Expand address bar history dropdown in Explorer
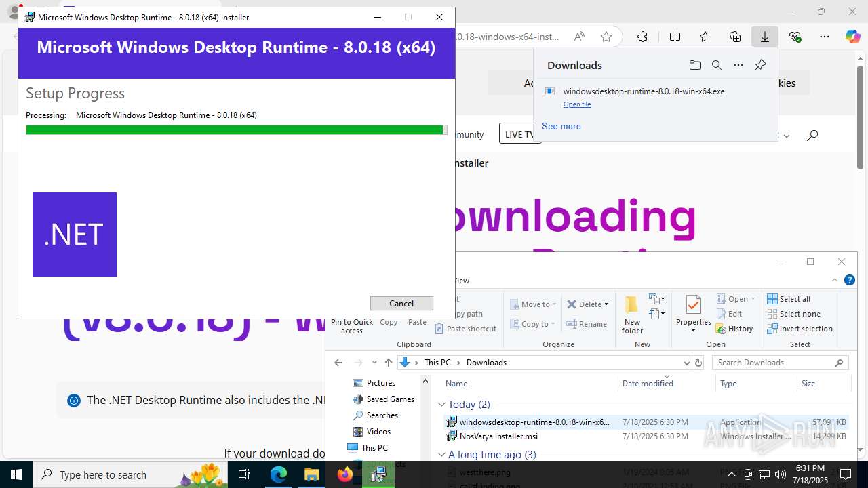This screenshot has height=488, width=868. (686, 363)
